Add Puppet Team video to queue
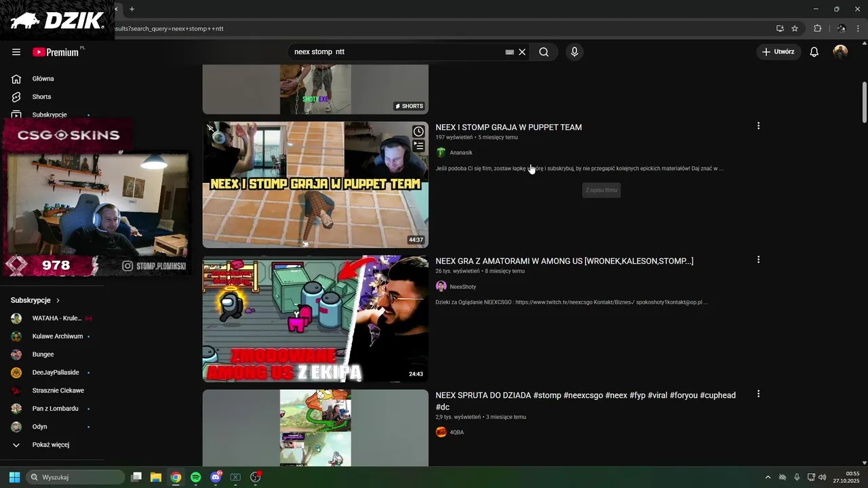 click(418, 146)
